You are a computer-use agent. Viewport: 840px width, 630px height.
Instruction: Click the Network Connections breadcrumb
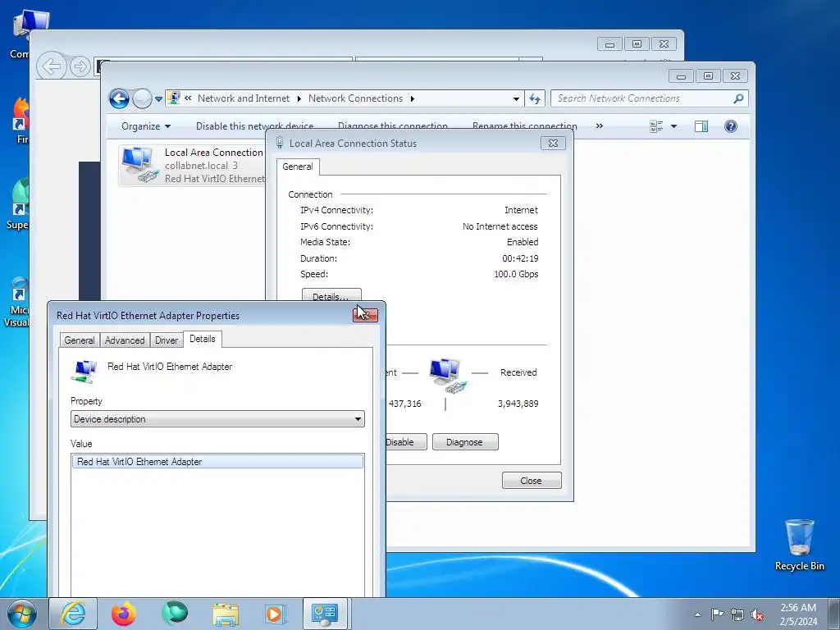(x=355, y=98)
